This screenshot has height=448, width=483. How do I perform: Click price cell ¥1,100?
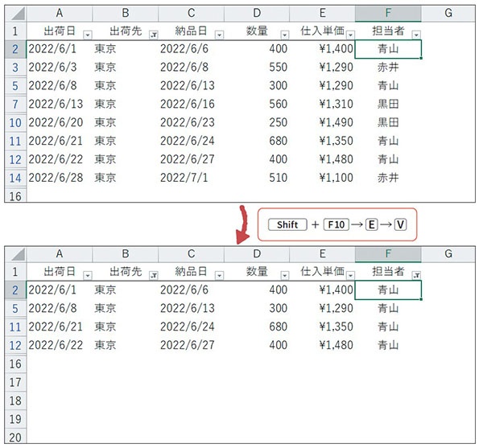point(322,178)
